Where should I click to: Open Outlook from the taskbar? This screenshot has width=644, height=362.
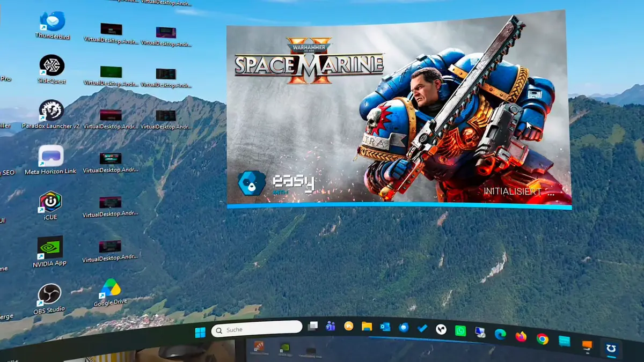[385, 327]
